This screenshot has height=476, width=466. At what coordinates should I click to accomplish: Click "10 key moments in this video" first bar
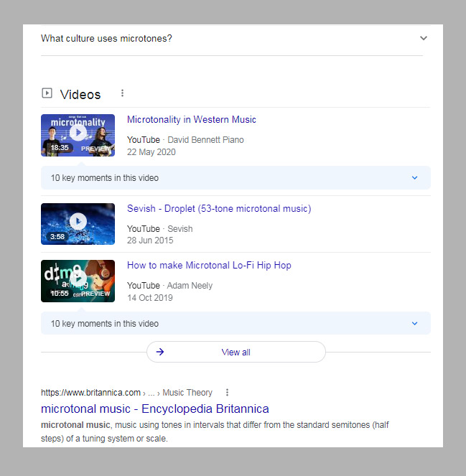point(105,178)
